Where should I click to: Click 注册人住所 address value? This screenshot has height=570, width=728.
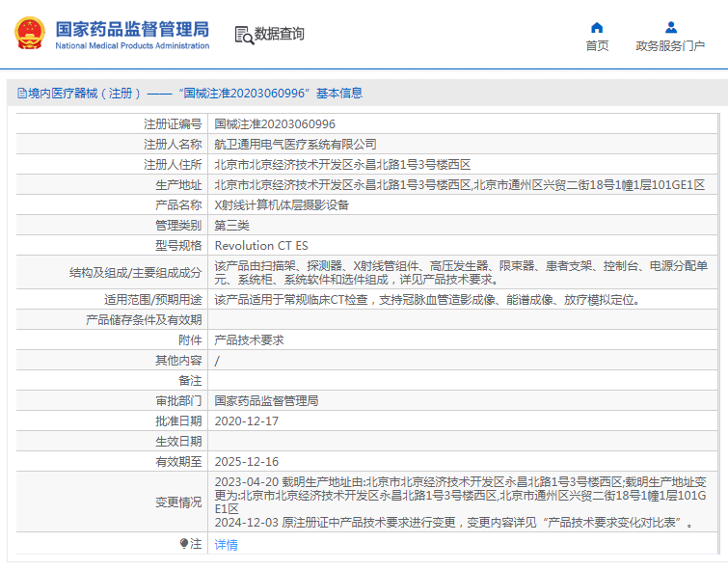(342, 165)
